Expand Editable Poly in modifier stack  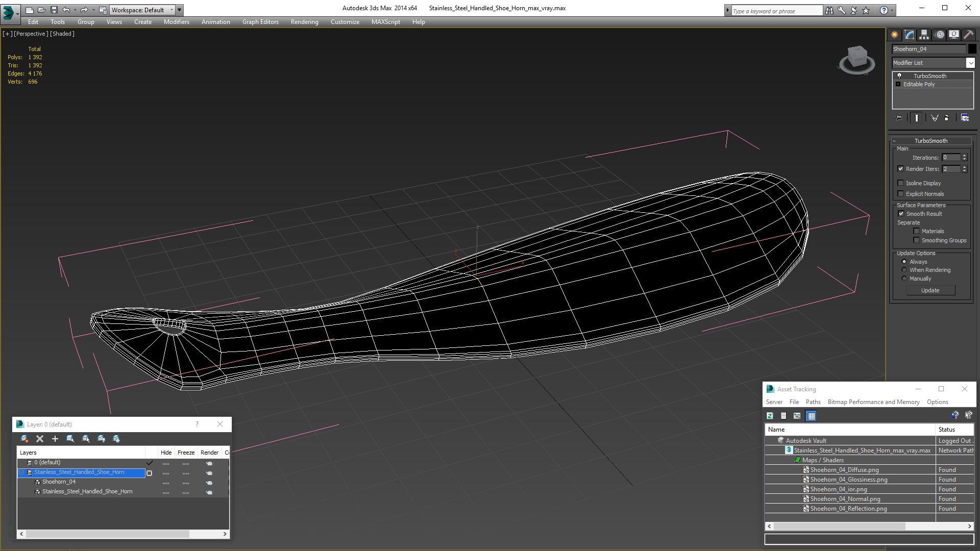[x=898, y=84]
